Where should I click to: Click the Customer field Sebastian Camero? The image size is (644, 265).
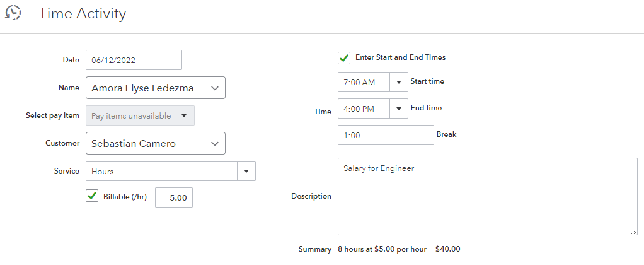144,144
